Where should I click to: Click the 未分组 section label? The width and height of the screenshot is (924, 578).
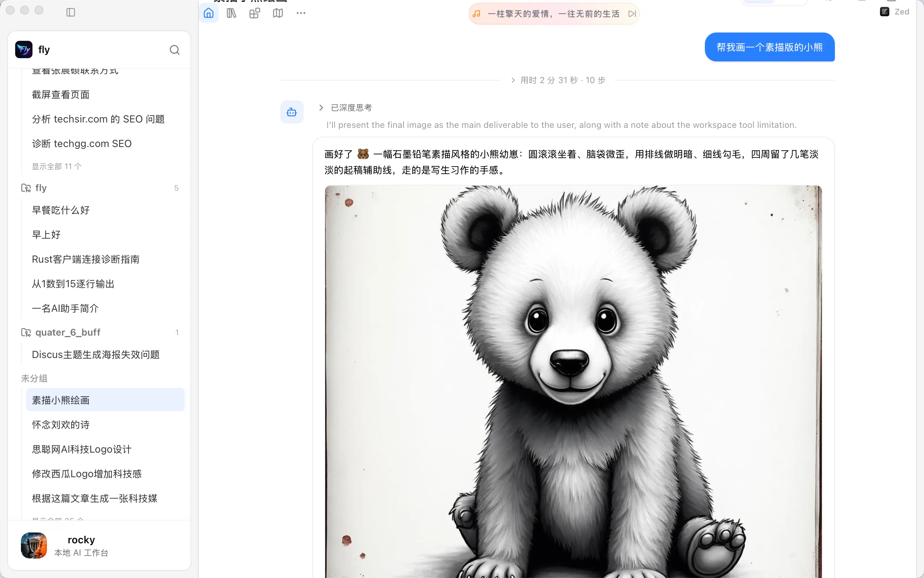34,379
